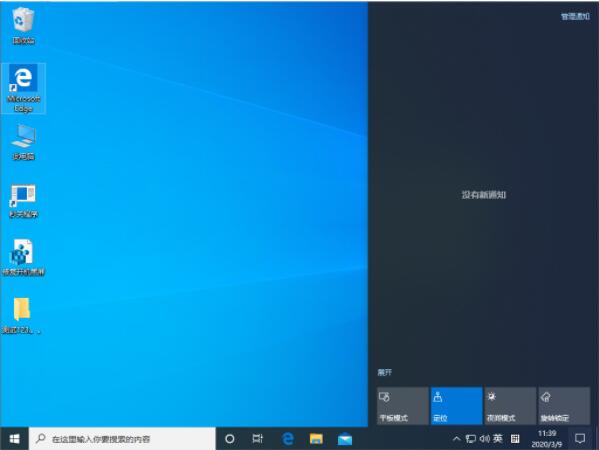This screenshot has height=450, width=599.
Task: Open the Mail app on the taskbar
Action: (345, 439)
